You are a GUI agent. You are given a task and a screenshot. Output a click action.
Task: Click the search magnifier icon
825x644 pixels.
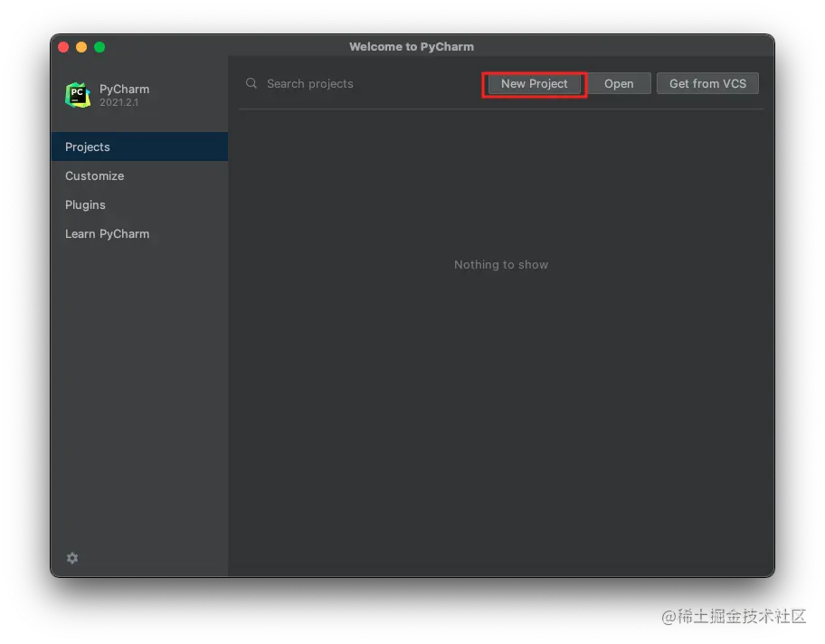point(251,83)
